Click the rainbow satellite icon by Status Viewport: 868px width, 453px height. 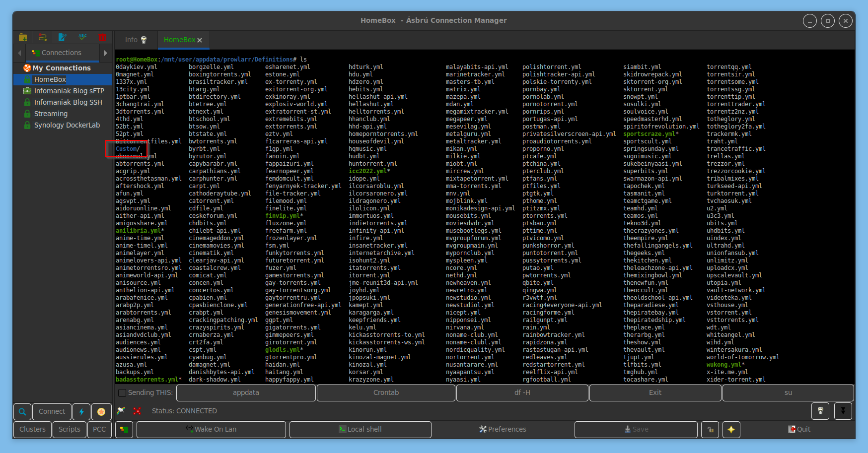click(121, 411)
